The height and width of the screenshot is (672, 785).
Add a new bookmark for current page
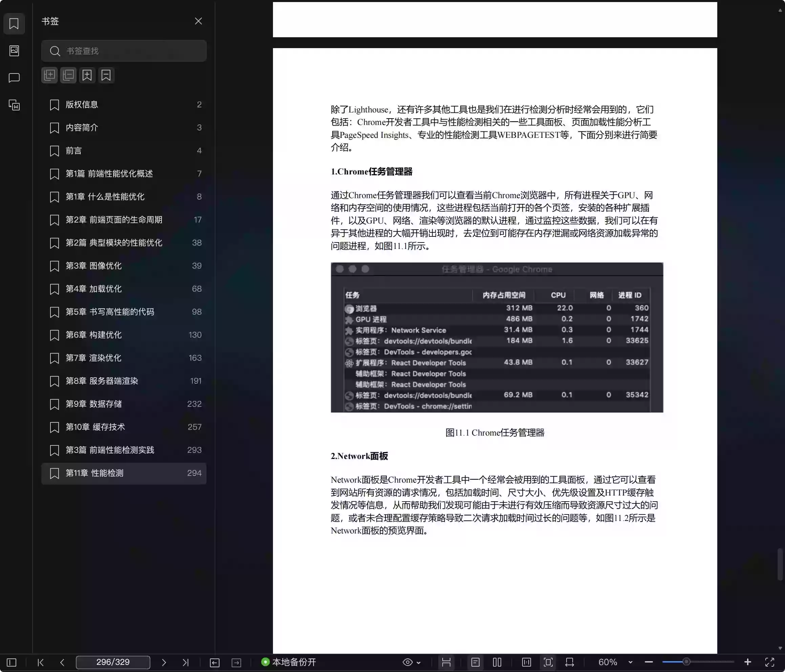[87, 75]
